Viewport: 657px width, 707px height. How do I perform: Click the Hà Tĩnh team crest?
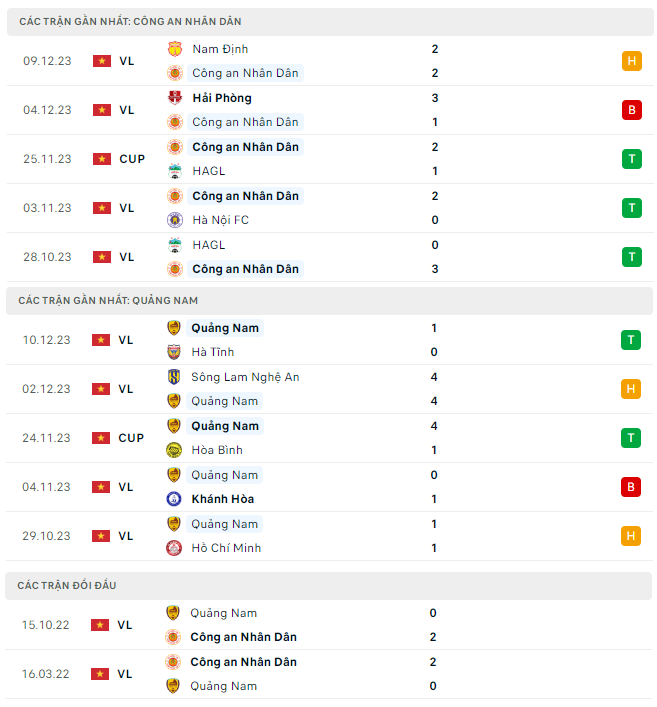[x=174, y=352]
